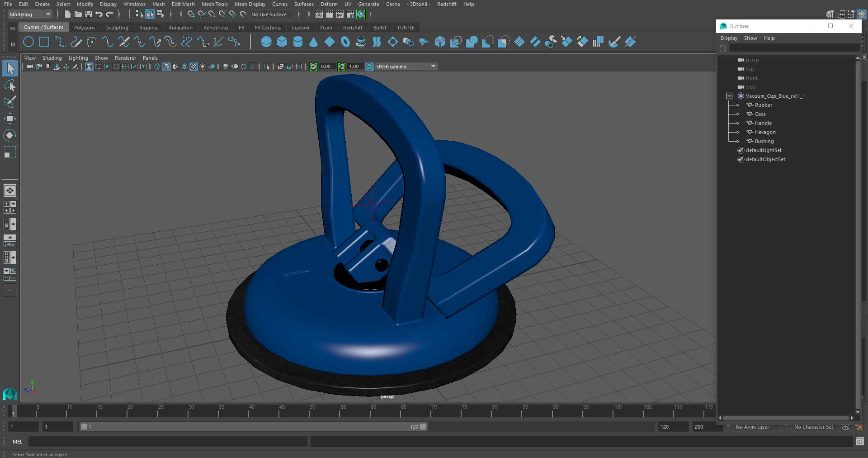Switch to the Rigging shelf tab
The height and width of the screenshot is (458, 868).
(148, 28)
